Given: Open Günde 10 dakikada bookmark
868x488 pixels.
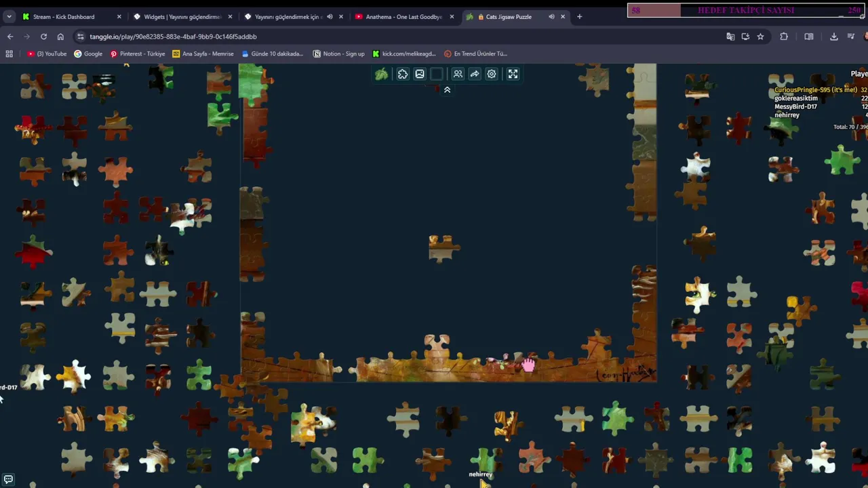Looking at the screenshot, I should (272, 54).
